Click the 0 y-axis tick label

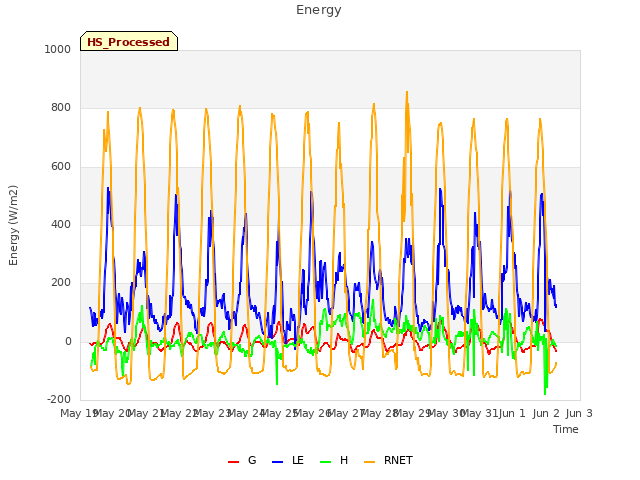click(68, 342)
